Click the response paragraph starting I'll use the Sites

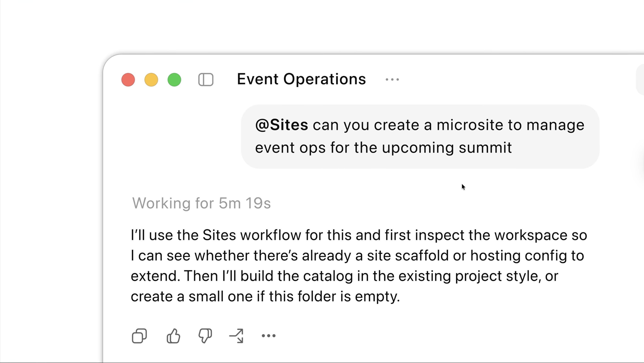point(359,266)
